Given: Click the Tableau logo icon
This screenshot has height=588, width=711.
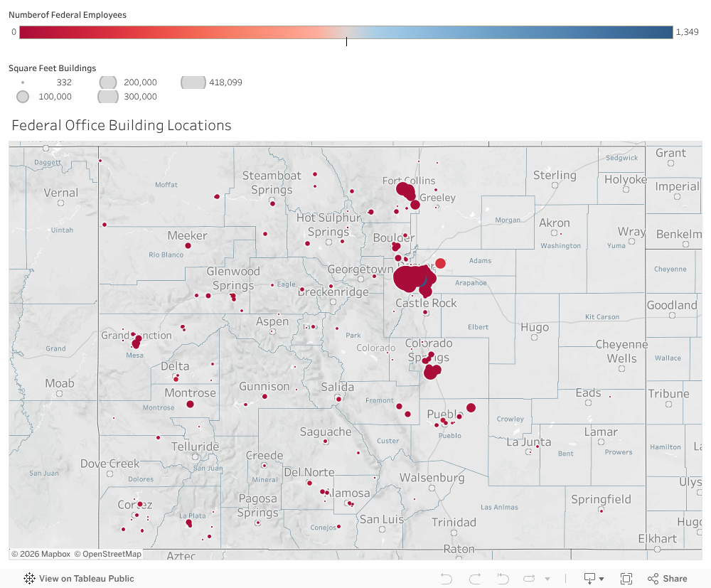Looking at the screenshot, I should (29, 579).
